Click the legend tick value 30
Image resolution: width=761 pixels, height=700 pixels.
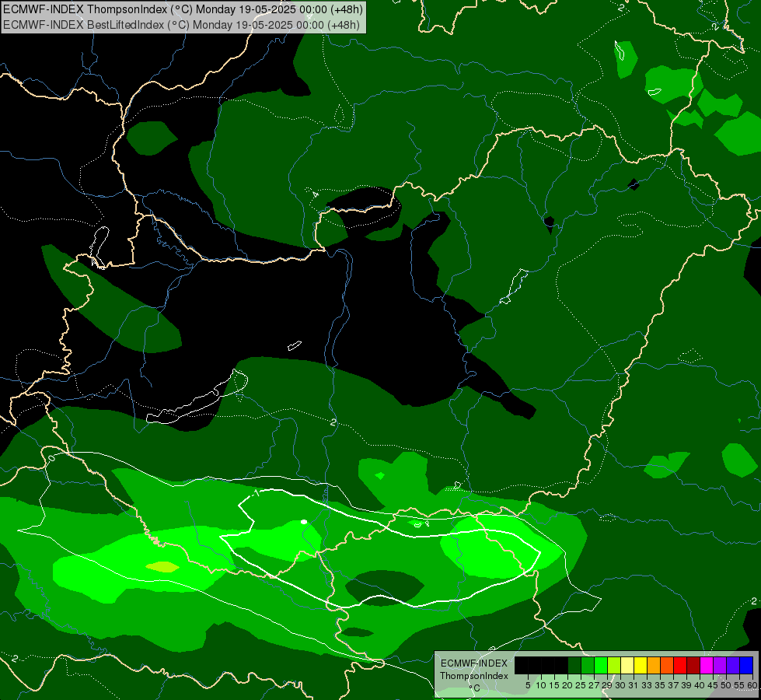click(620, 685)
